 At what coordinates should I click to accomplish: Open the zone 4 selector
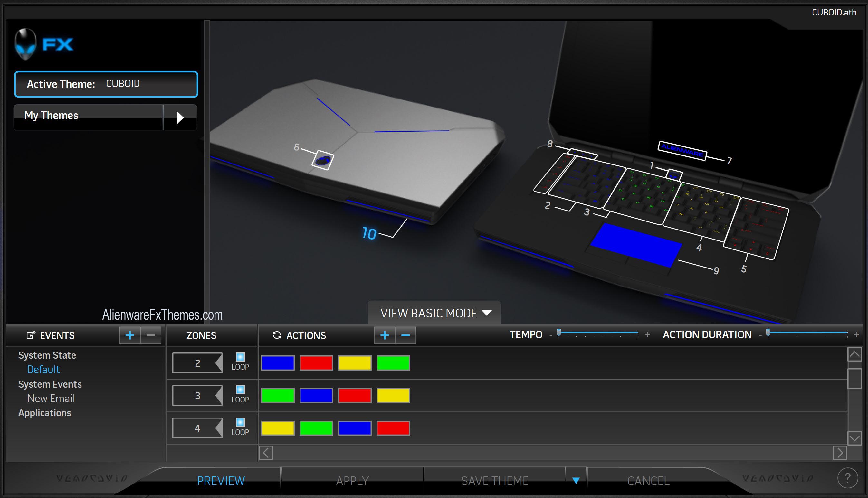tap(197, 428)
